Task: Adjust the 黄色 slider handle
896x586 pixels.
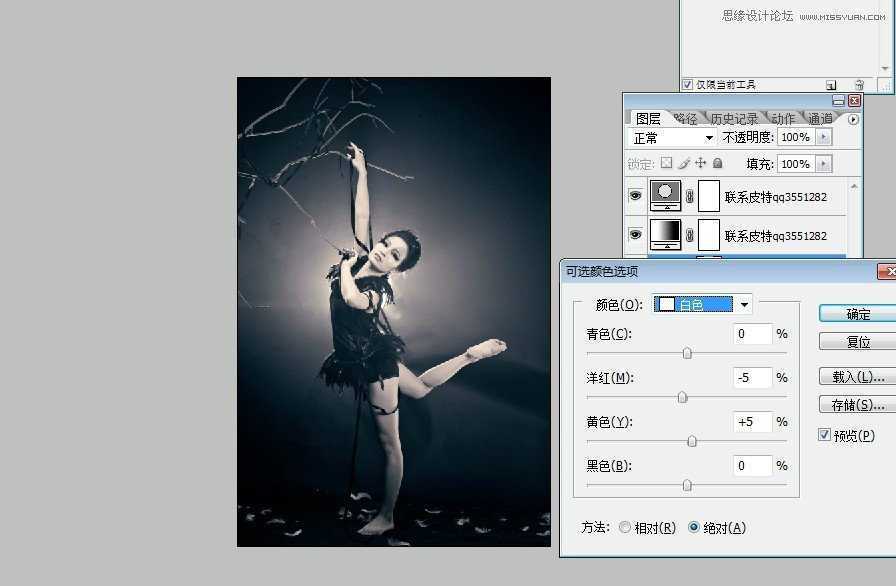Action: tap(692, 441)
